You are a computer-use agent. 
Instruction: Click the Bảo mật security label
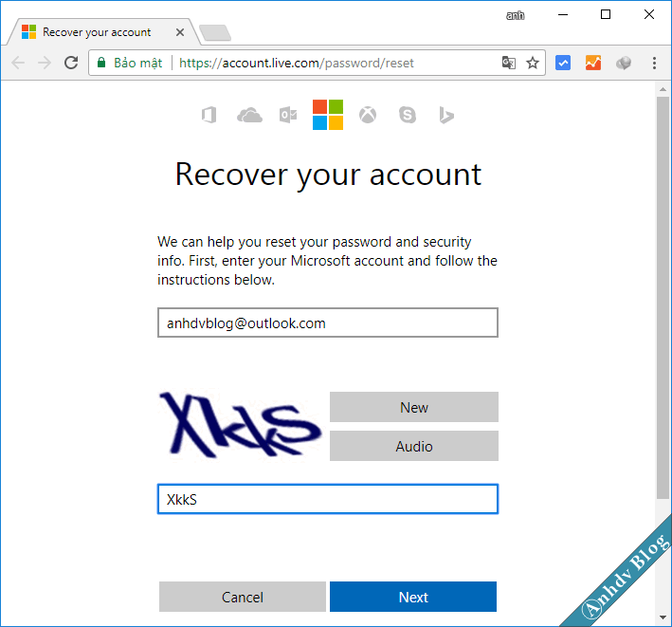(138, 63)
